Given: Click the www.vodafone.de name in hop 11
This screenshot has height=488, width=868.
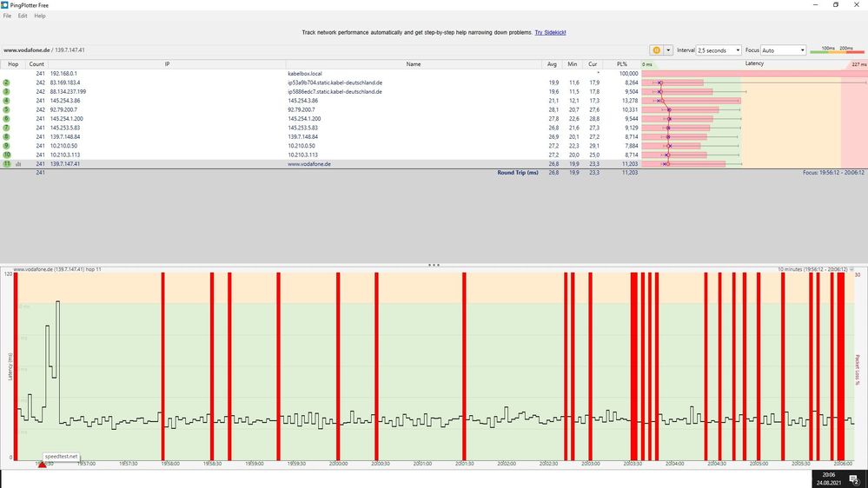Looking at the screenshot, I should (x=309, y=164).
